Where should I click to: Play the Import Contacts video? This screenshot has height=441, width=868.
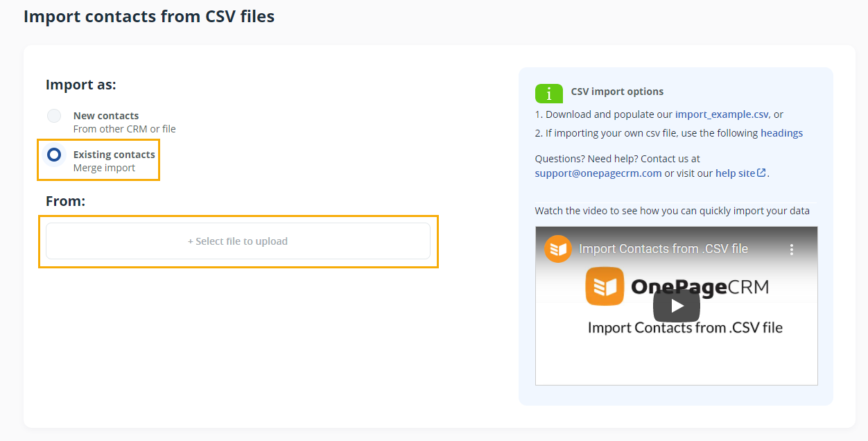677,306
